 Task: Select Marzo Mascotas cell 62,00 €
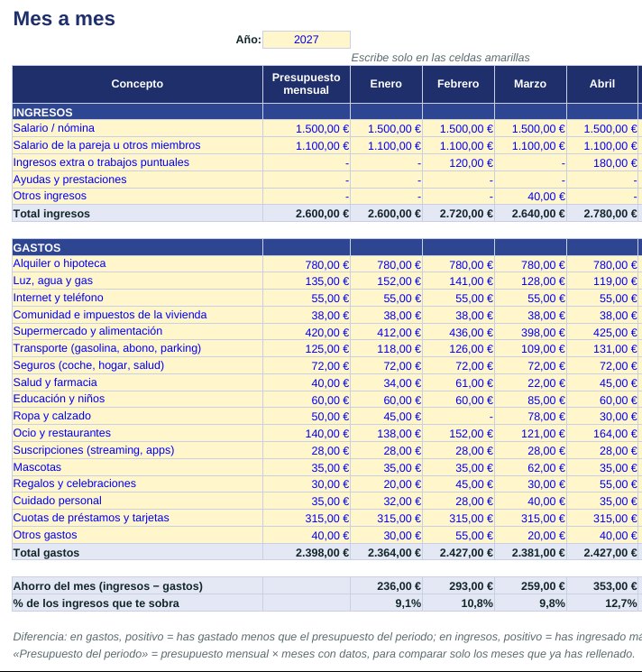(530, 467)
